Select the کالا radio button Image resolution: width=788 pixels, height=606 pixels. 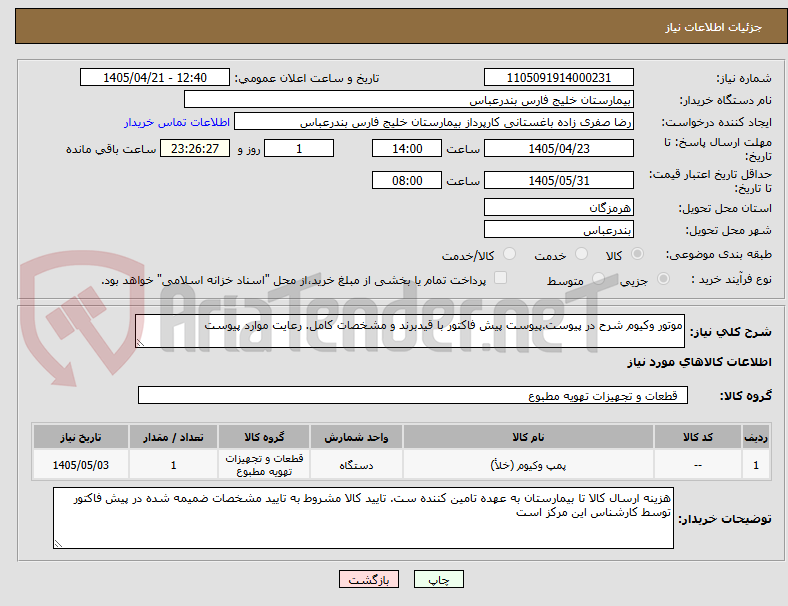point(637,254)
